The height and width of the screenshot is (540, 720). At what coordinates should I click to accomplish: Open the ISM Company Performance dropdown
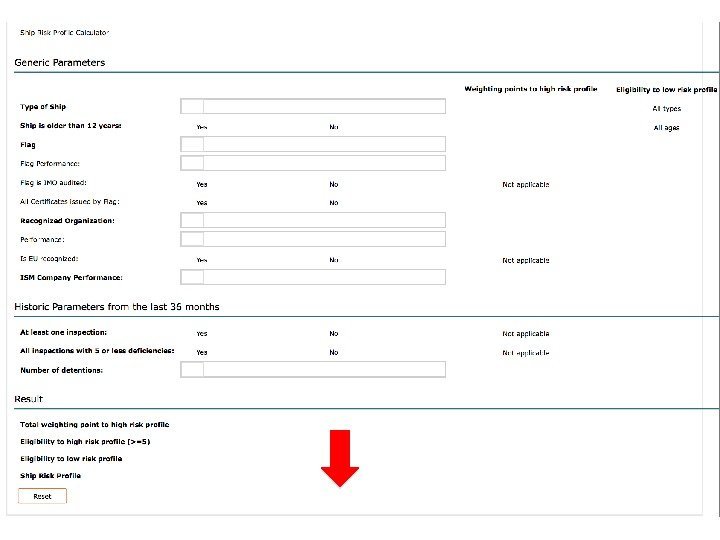(x=313, y=277)
